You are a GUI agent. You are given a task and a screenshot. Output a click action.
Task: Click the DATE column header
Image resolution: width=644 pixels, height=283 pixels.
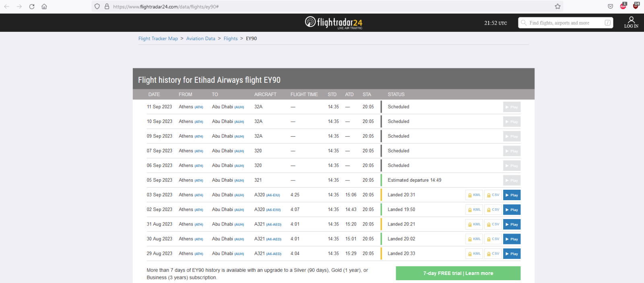pos(154,94)
